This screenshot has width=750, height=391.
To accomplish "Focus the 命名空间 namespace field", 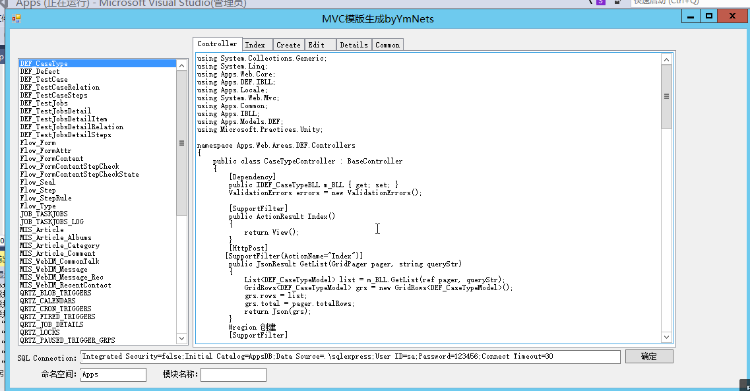I will click(x=113, y=374).
